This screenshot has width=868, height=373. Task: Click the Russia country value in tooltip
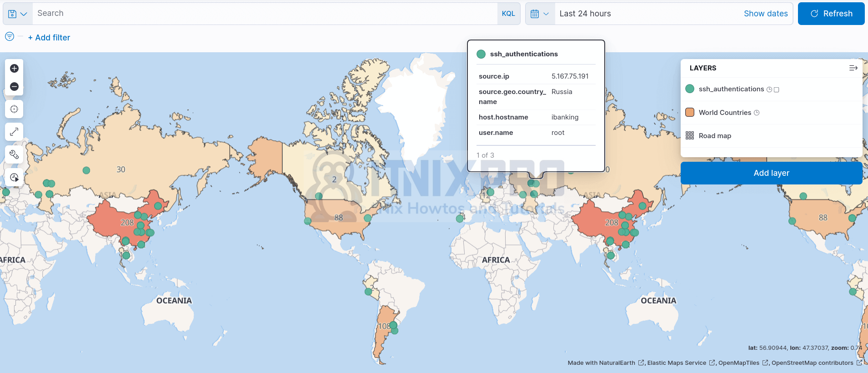pos(562,92)
